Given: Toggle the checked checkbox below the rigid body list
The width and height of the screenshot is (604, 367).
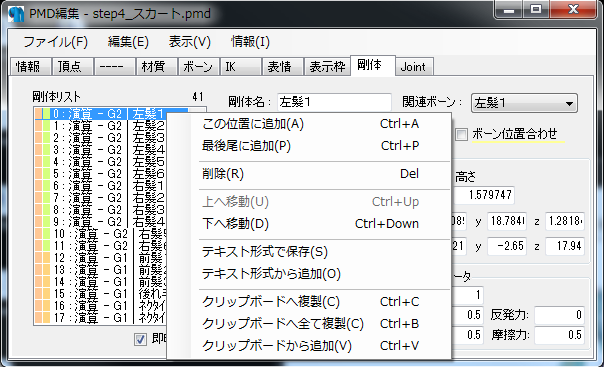Looking at the screenshot, I should [x=140, y=339].
